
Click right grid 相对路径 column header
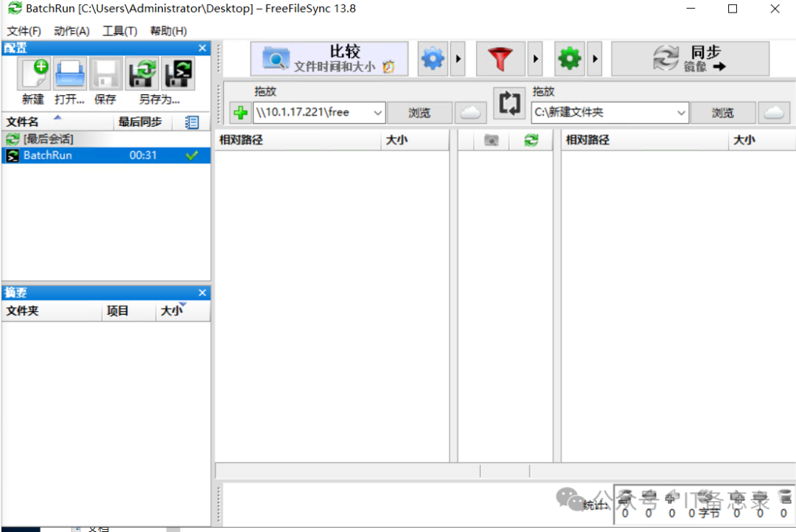pyautogui.click(x=645, y=140)
